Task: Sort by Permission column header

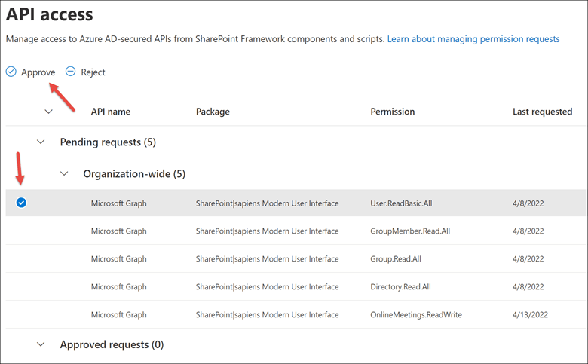Action: click(x=392, y=112)
